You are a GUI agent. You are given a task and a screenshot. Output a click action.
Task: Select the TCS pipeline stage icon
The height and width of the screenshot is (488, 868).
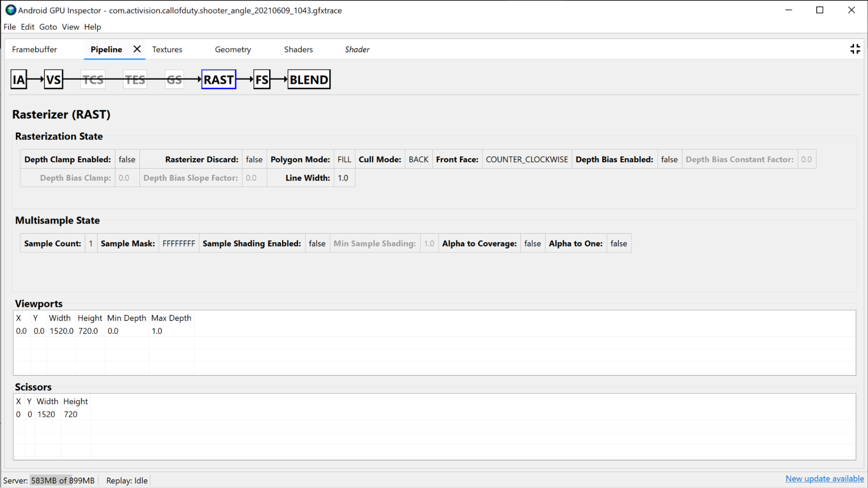(x=93, y=79)
